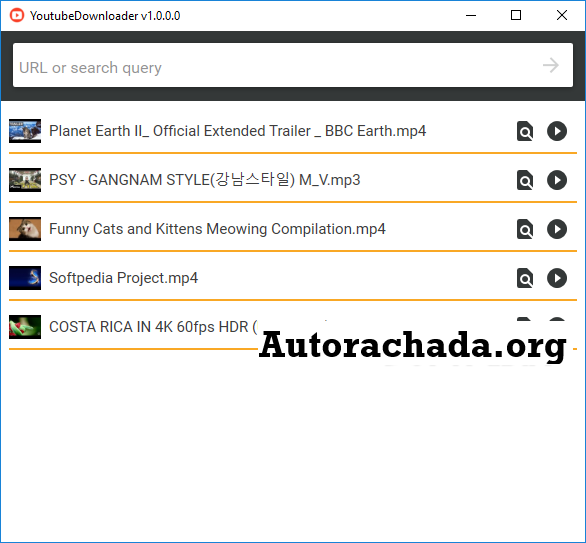The width and height of the screenshot is (586, 543).
Task: Select the Costa Rica 4K thumbnail
Action: [25, 327]
